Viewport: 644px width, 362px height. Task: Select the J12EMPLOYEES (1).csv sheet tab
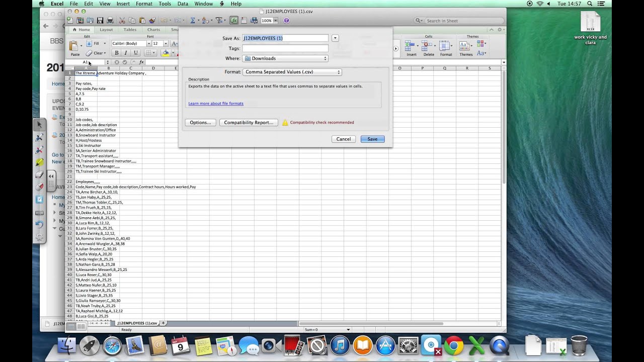tap(137, 323)
